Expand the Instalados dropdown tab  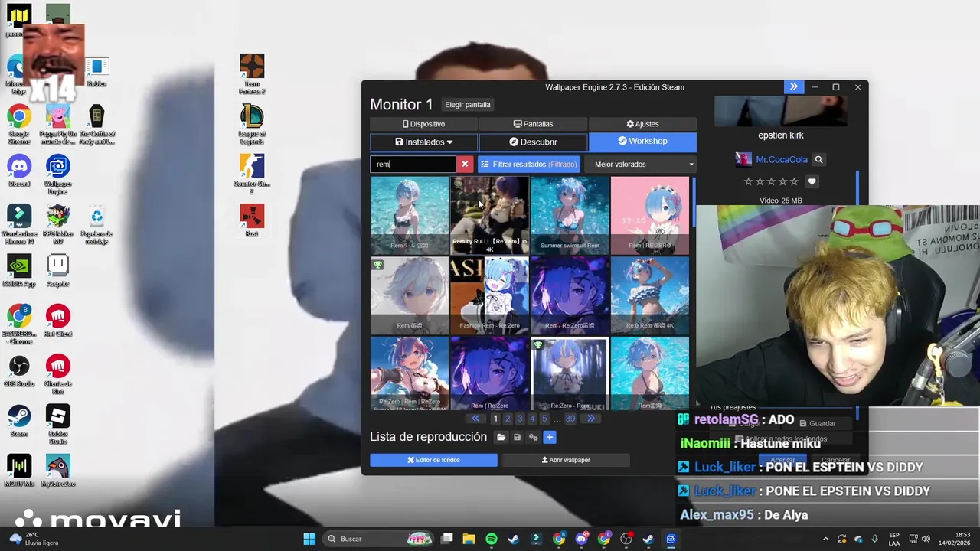coord(423,142)
